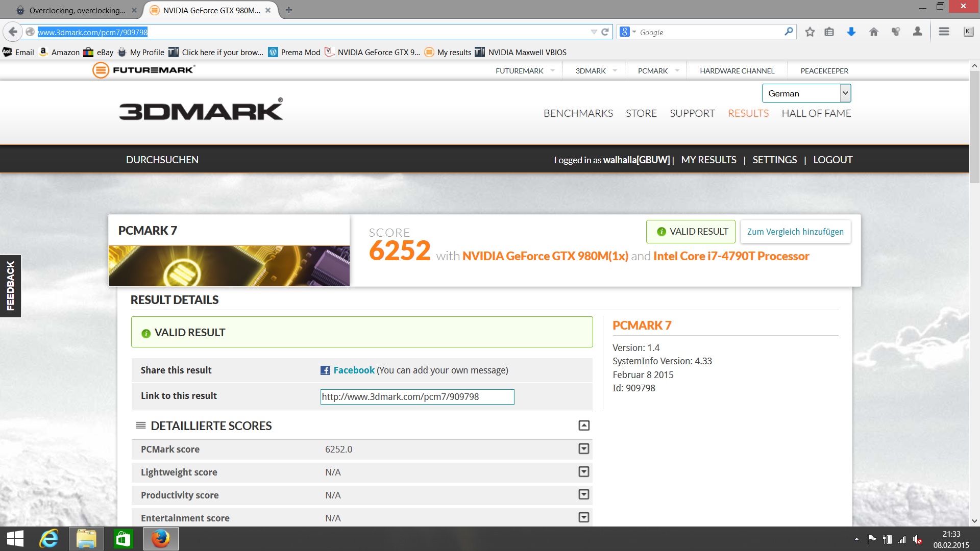
Task: Open the BENCHMARKS menu
Action: point(578,113)
